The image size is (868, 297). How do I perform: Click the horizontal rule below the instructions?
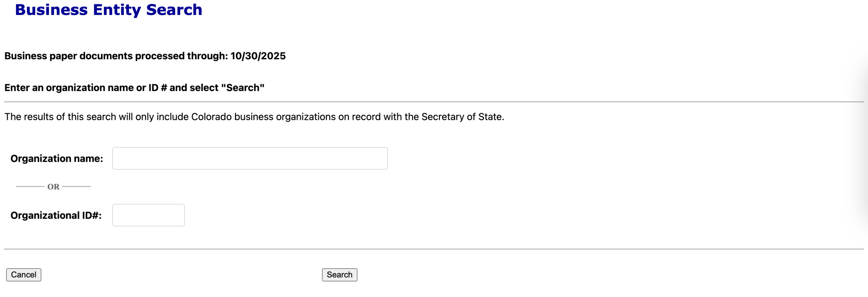(x=434, y=102)
